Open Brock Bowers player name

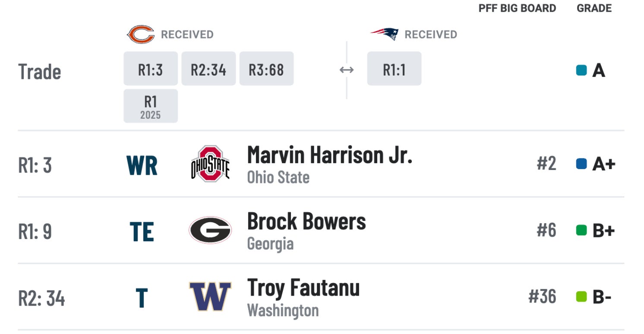(x=306, y=222)
